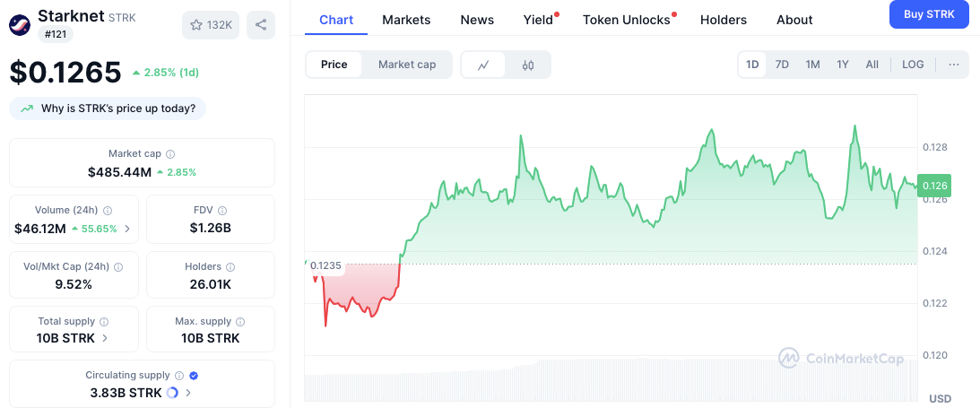This screenshot has width=980, height=408.
Task: Switch to the line chart icon
Action: (x=483, y=65)
